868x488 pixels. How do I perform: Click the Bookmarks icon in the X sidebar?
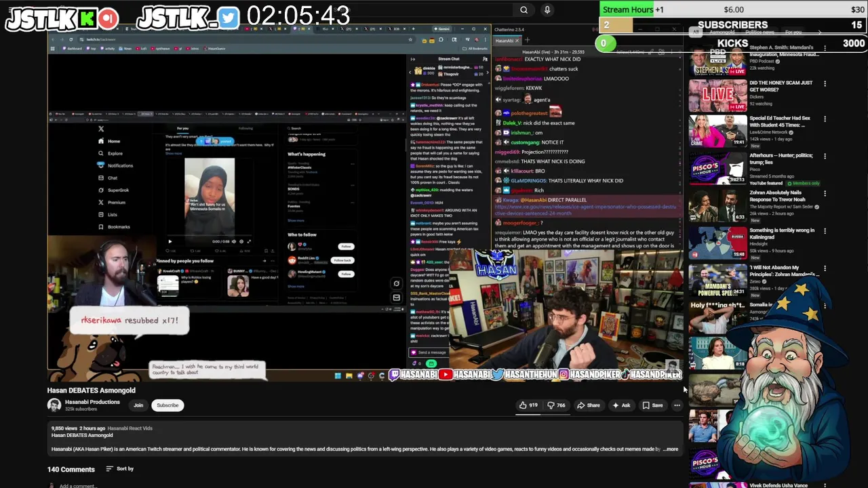(101, 226)
